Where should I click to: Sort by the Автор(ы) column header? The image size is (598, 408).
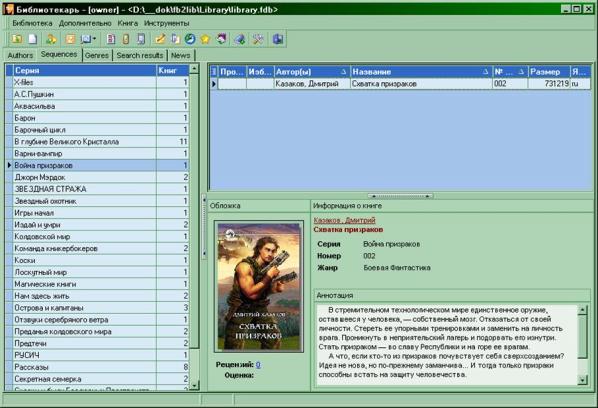click(x=312, y=72)
